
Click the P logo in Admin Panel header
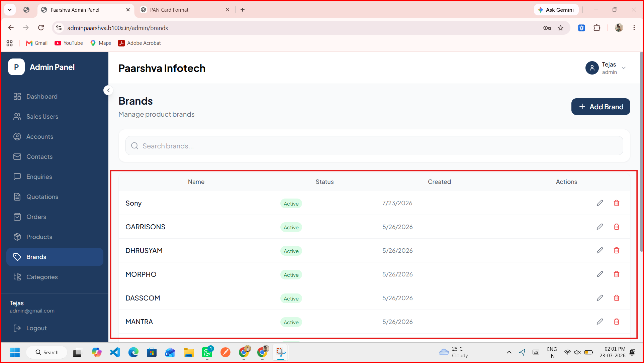[x=16, y=67]
